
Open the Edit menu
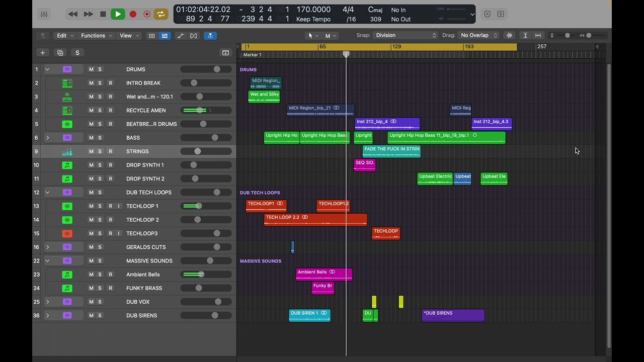tap(65, 36)
